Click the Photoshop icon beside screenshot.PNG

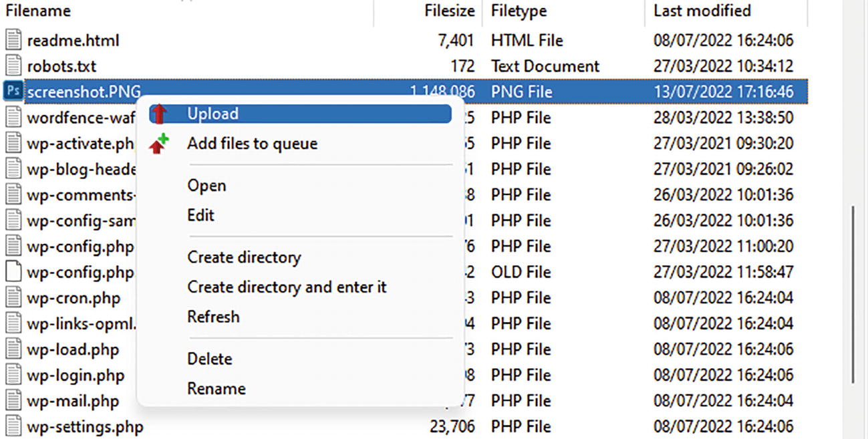pyautogui.click(x=13, y=92)
